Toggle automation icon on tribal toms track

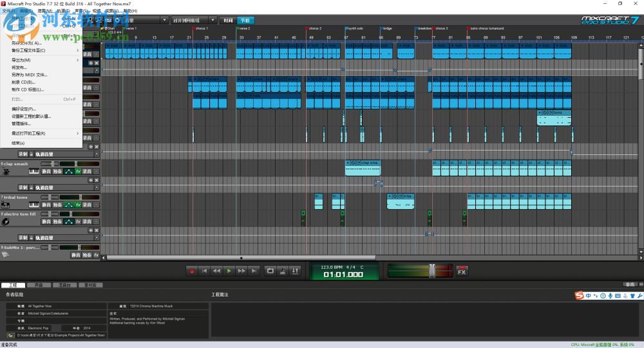[69, 205]
